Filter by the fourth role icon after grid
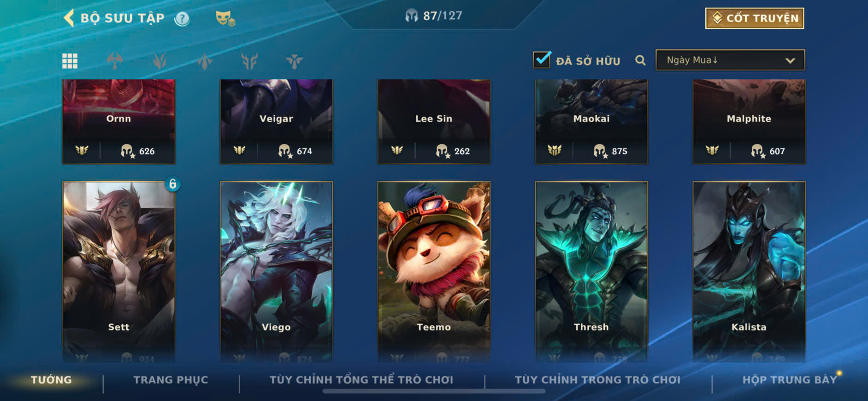 pos(249,61)
